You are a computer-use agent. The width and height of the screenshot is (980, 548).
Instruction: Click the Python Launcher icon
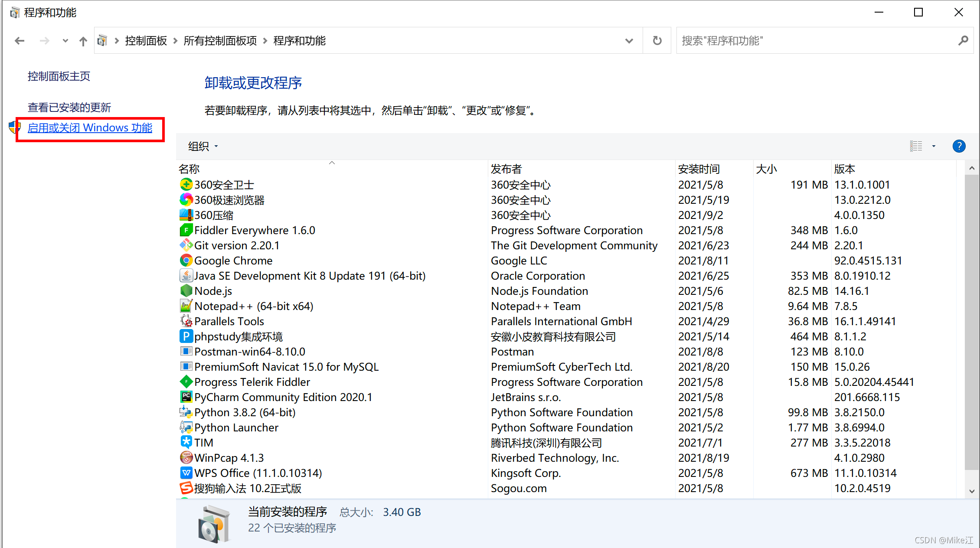(186, 427)
